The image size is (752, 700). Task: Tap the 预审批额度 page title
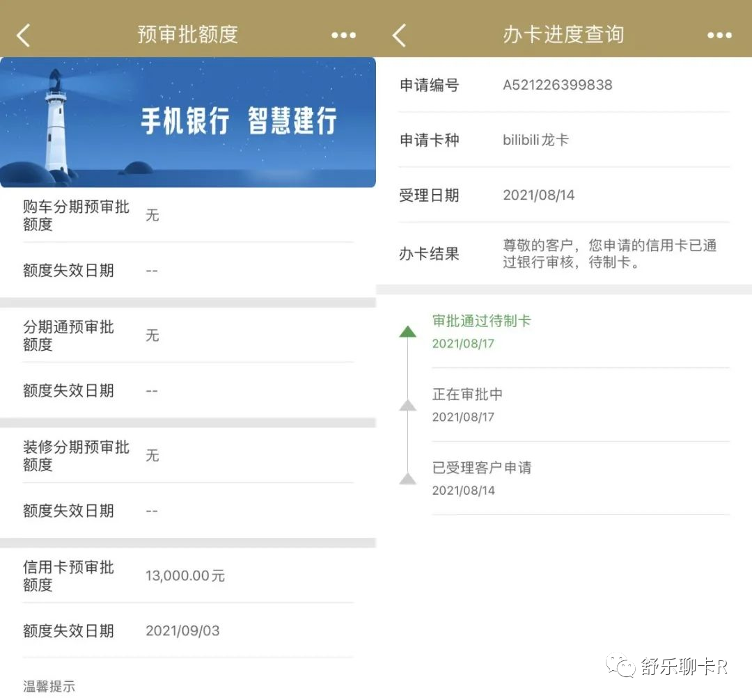point(187,35)
